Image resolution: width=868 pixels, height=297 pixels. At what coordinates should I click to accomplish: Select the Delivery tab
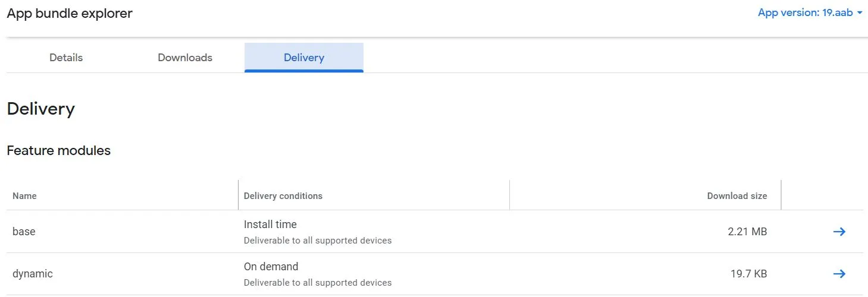[304, 58]
